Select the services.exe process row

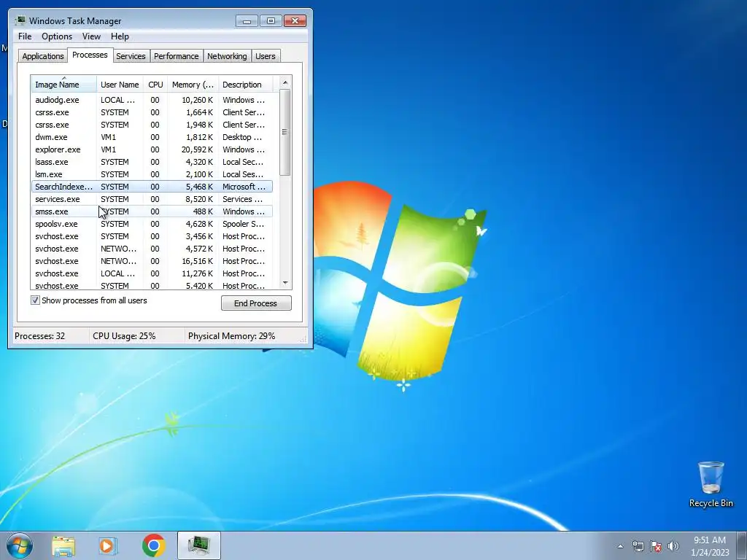click(152, 199)
